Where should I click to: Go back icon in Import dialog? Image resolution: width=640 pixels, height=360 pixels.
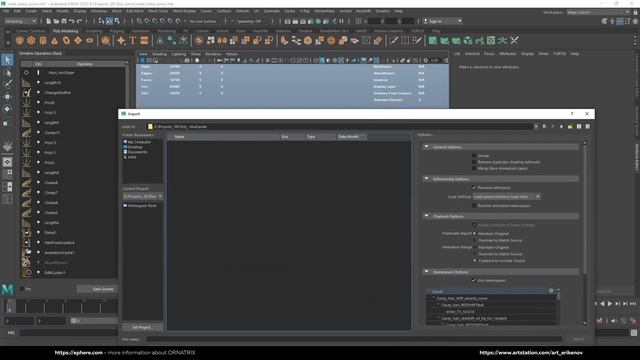[x=544, y=127]
